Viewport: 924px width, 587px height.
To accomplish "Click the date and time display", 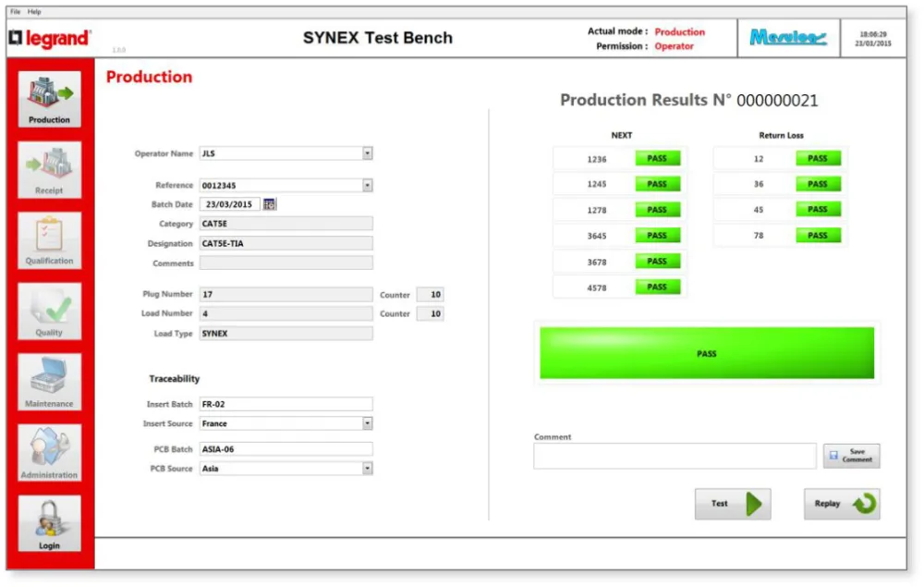I will (x=873, y=39).
